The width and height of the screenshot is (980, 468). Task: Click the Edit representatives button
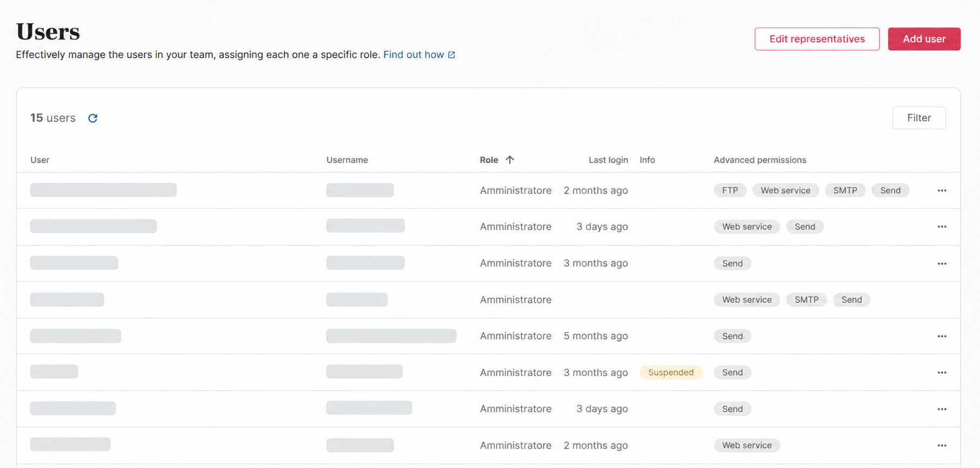817,39
